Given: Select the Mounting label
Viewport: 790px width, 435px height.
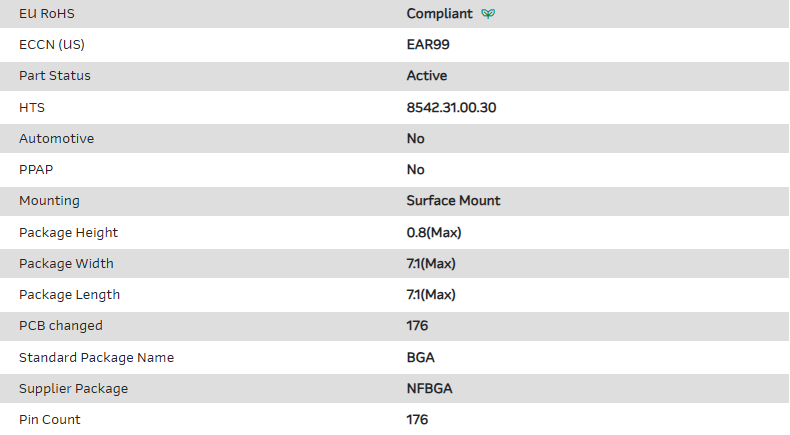Looking at the screenshot, I should (x=49, y=200).
